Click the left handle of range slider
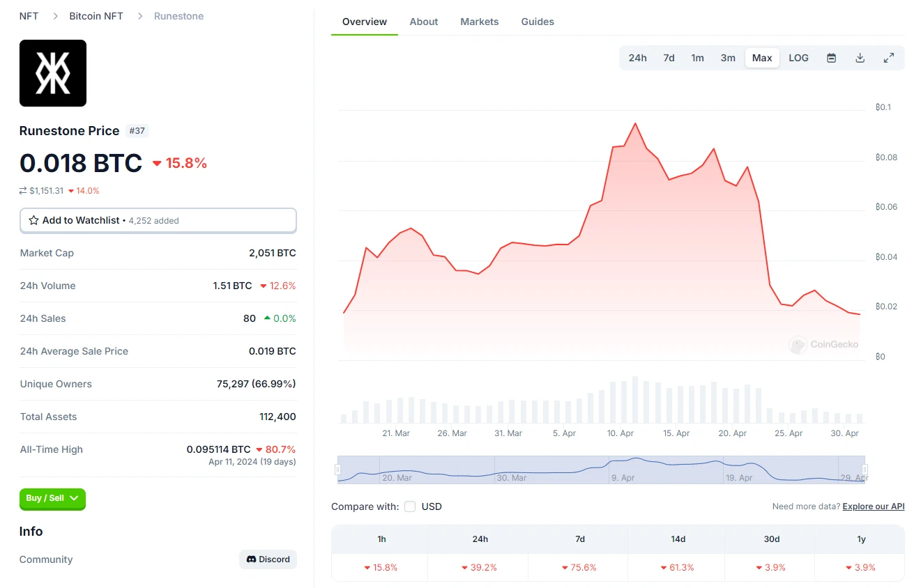921x588 pixels. pyautogui.click(x=338, y=470)
